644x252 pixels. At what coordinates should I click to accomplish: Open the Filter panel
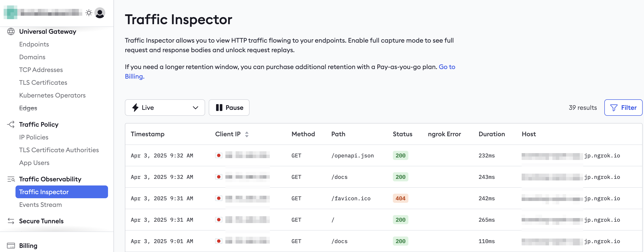click(623, 108)
